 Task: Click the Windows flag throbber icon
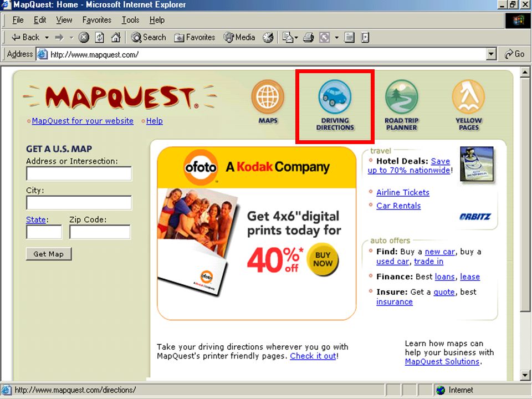pos(518,21)
